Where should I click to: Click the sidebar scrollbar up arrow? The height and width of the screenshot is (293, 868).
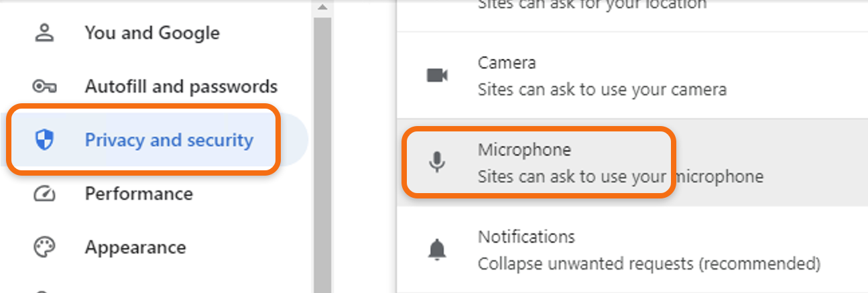tap(322, 8)
